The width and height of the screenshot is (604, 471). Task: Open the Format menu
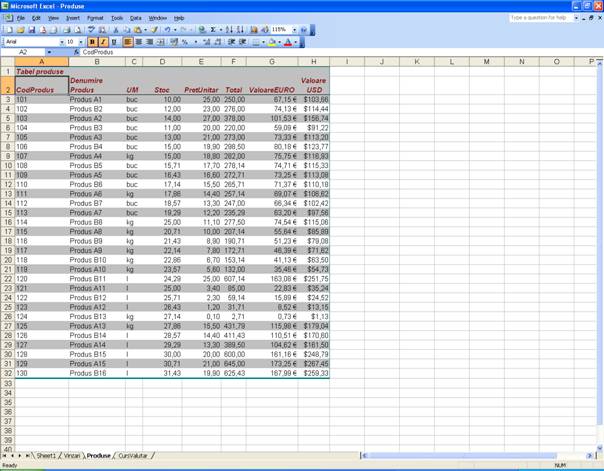pyautogui.click(x=95, y=18)
